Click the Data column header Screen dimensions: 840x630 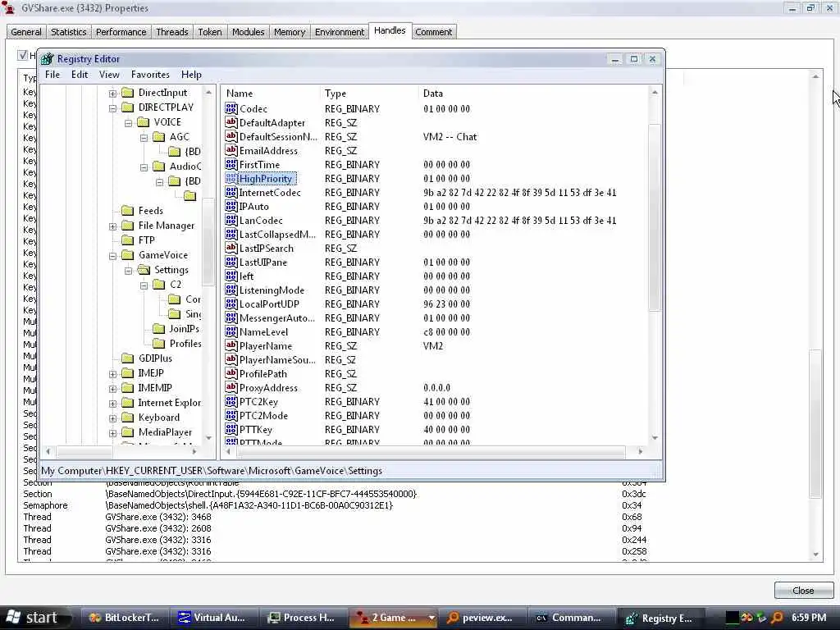point(533,94)
